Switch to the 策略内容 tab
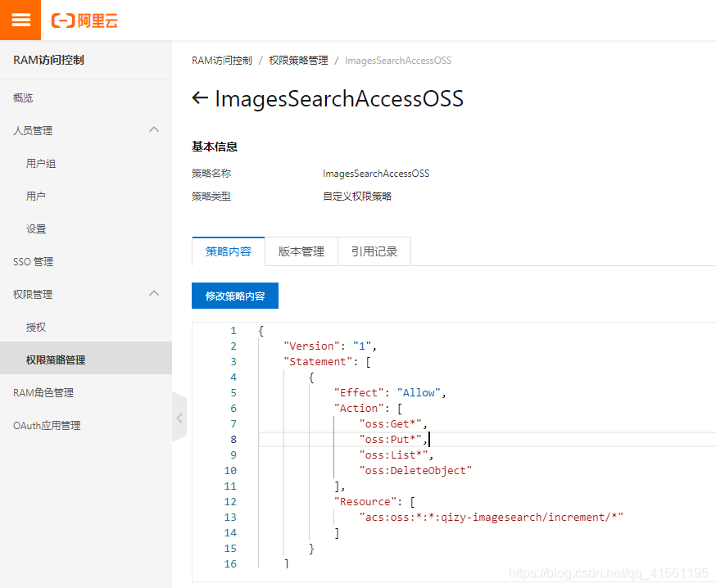The width and height of the screenshot is (716, 588). [229, 251]
